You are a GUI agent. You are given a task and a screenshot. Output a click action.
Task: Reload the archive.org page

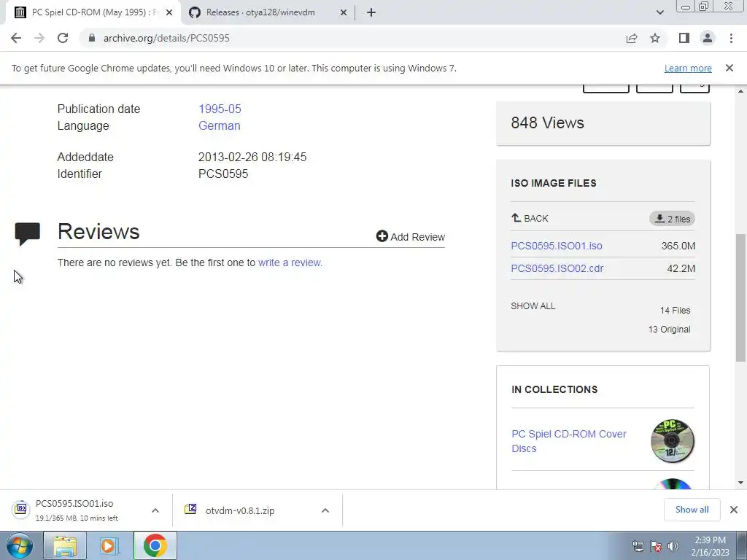point(63,38)
